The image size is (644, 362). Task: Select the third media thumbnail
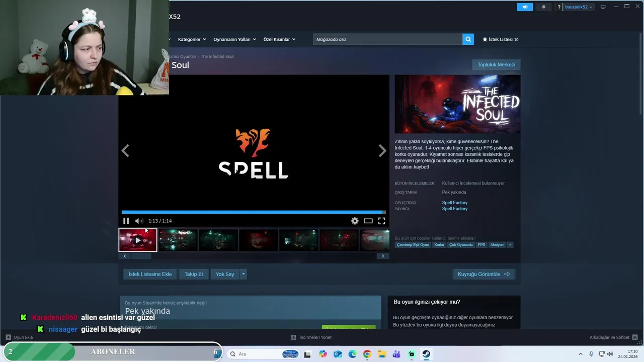tap(218, 240)
